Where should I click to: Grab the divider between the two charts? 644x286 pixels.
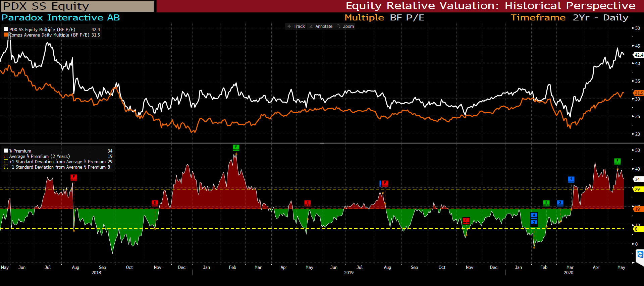coord(322,144)
